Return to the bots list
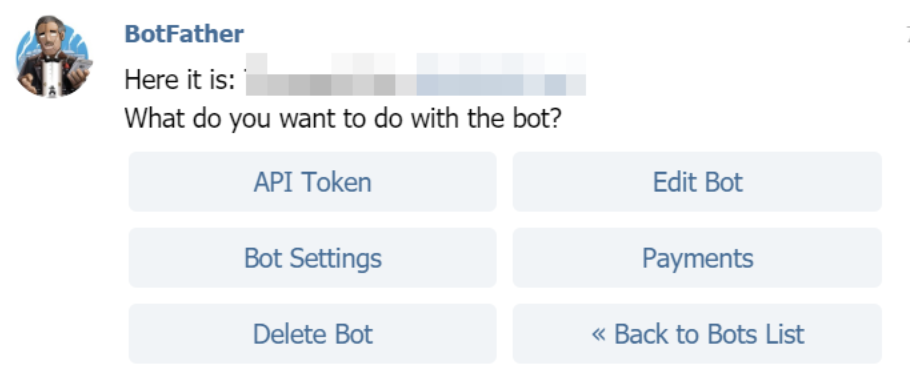 pyautogui.click(x=697, y=334)
